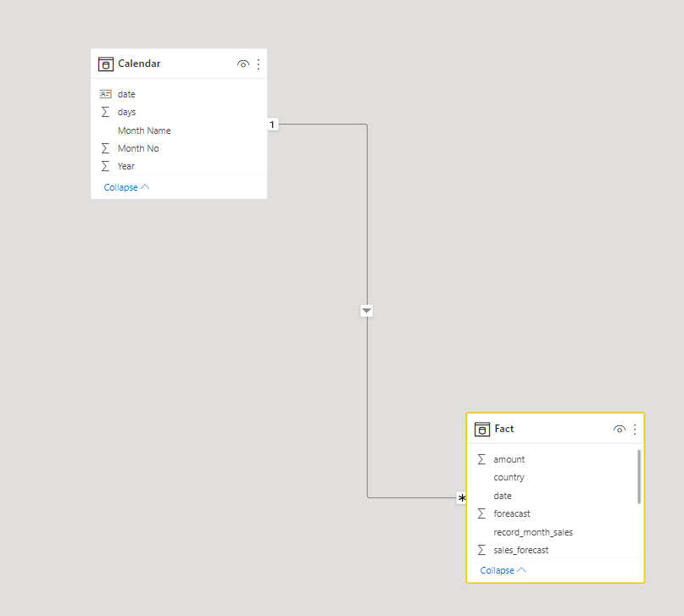Screen dimensions: 684x616
Task: Click the sigma icon beside sales_forecast
Action: coord(481,550)
